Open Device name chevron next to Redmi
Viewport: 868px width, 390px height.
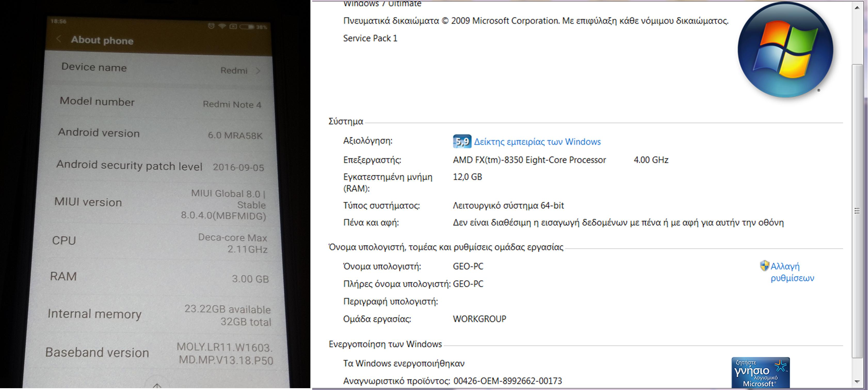(258, 71)
